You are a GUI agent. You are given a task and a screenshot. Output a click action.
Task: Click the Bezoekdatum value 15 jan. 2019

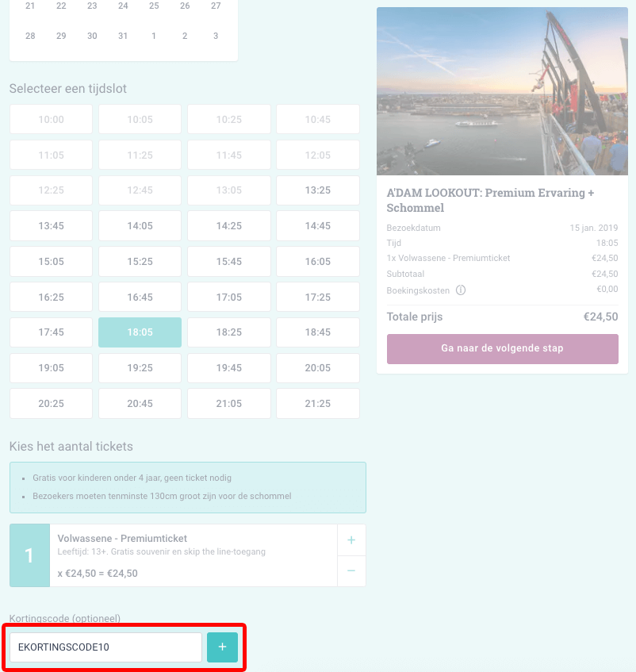(x=594, y=228)
